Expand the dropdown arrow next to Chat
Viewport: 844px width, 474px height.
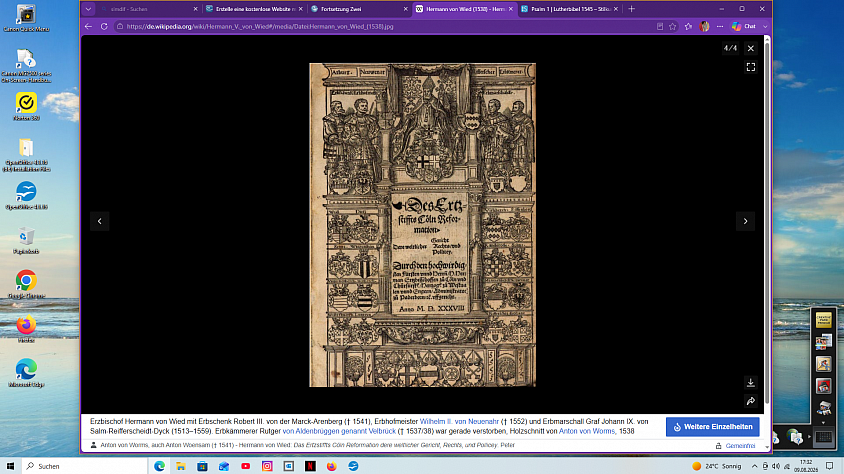click(x=765, y=26)
